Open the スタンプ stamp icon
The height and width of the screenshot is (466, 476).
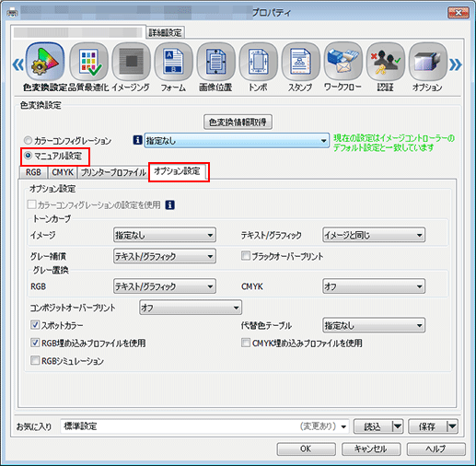(x=300, y=62)
